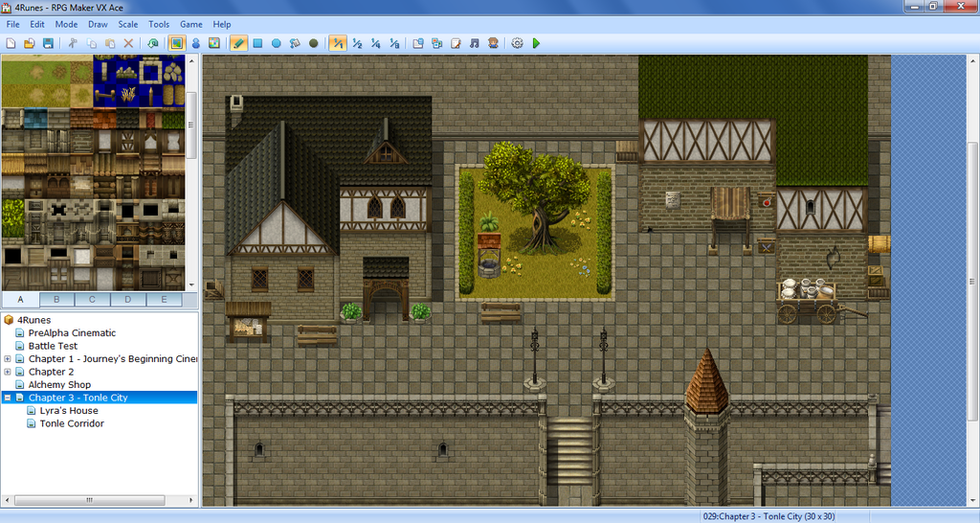Switch to Event editing mode
The width and height of the screenshot is (980, 523).
click(195, 43)
